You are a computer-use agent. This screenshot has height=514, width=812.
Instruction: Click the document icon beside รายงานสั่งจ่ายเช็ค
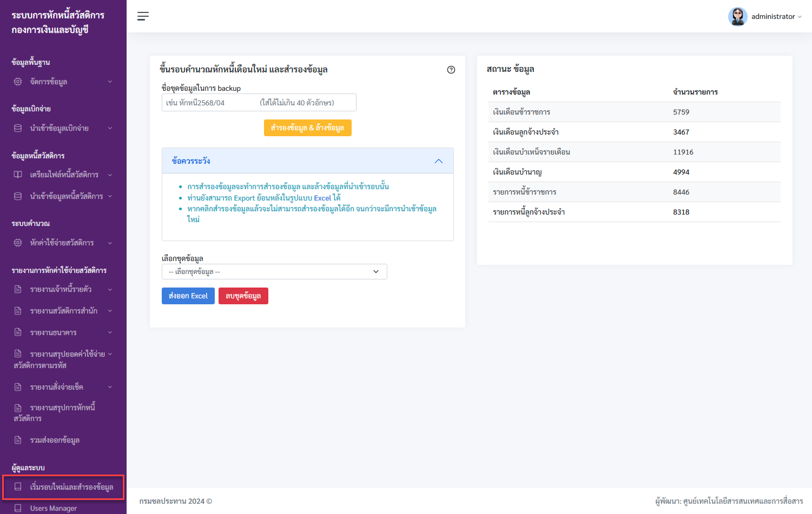[18, 387]
